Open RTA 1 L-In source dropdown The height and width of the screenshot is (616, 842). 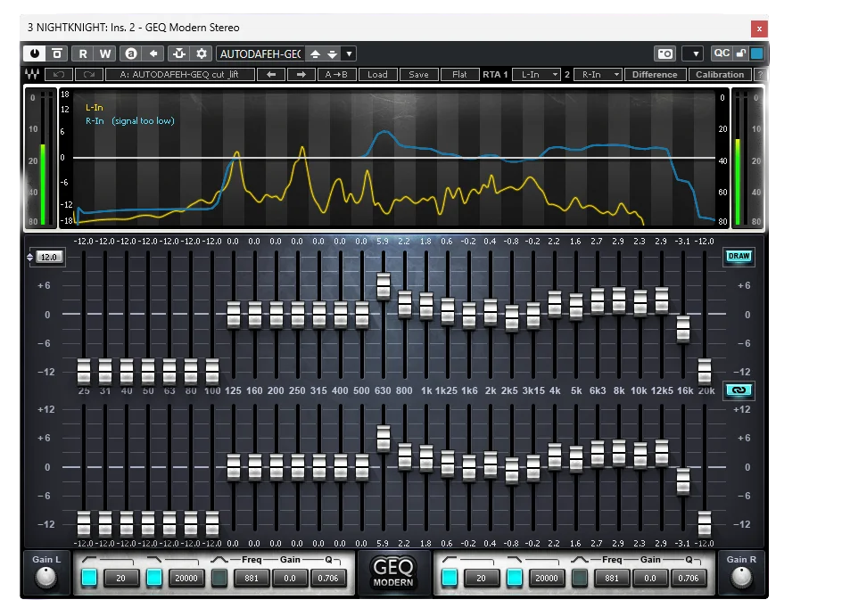click(x=536, y=75)
